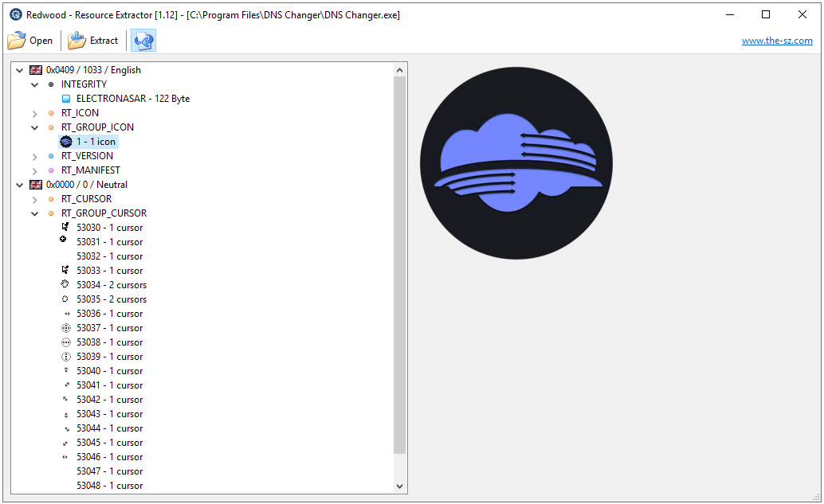Image resolution: width=824 pixels, height=504 pixels.
Task: Select 53043 - 1 cursor row
Action: [110, 414]
